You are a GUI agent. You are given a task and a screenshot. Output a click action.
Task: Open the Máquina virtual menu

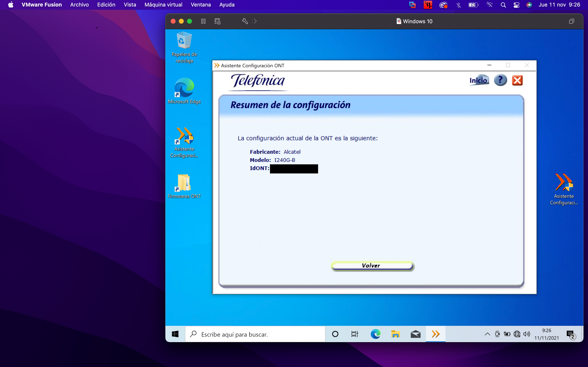click(163, 5)
